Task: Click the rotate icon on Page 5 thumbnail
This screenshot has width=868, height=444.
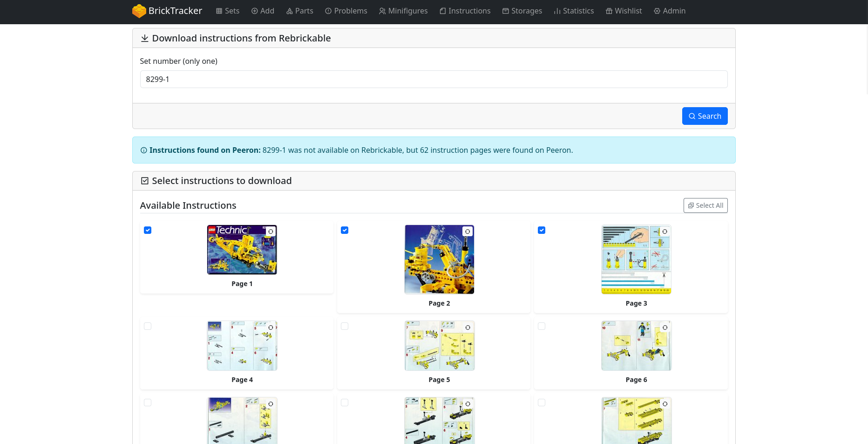Action: tap(468, 328)
